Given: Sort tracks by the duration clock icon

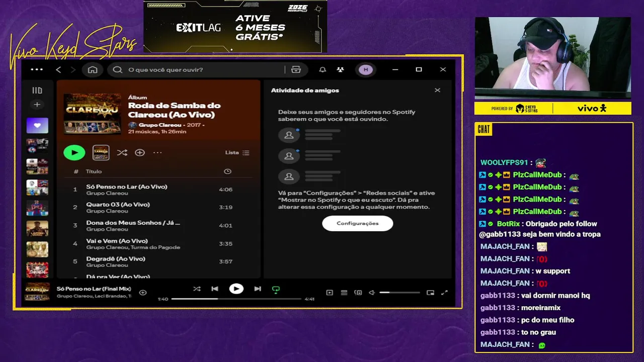Looking at the screenshot, I should pos(227,171).
